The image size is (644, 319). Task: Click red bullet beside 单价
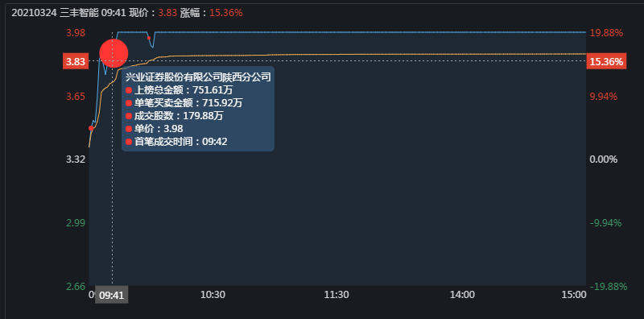coord(129,129)
